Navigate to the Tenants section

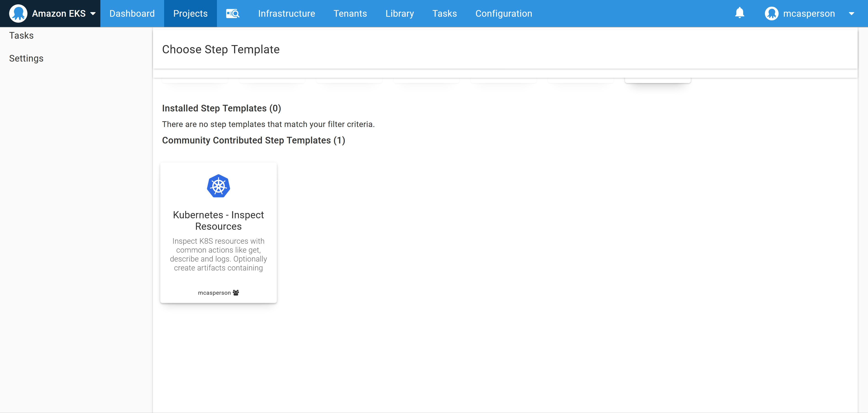pyautogui.click(x=350, y=13)
